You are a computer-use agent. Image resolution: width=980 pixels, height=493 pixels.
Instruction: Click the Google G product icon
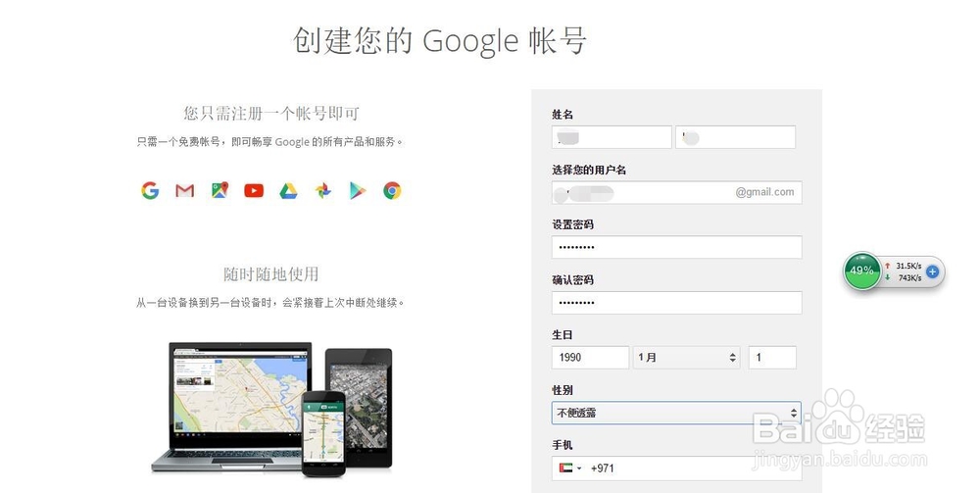tap(150, 190)
